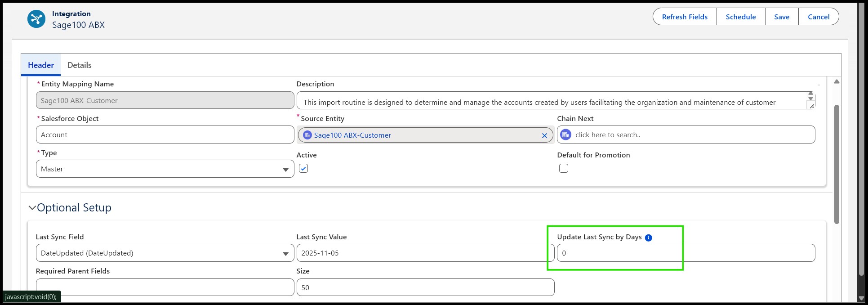Click the page scroll-up arrow
Viewport: 868px width, 305px height.
pos(837,81)
